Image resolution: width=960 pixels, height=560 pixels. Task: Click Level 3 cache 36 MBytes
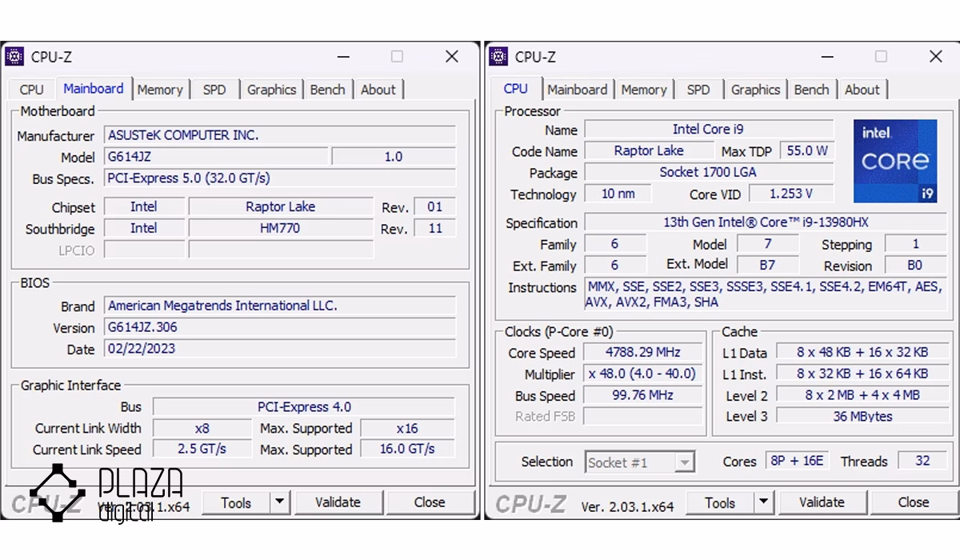(x=862, y=416)
